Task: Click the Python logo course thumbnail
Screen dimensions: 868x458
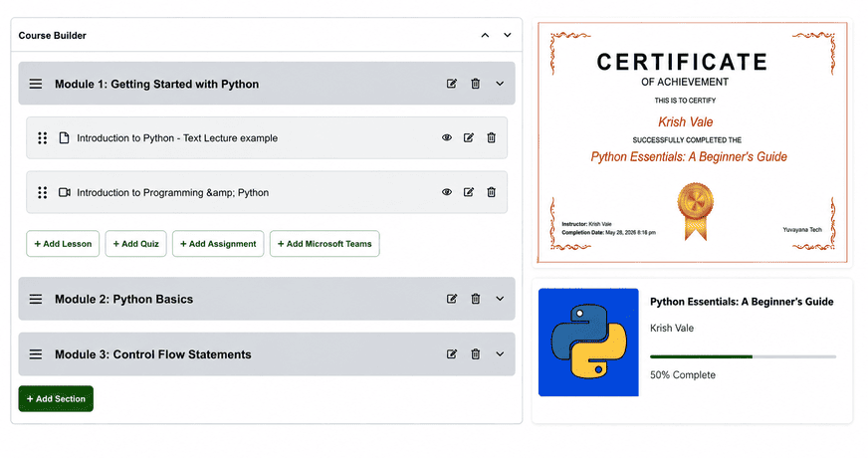Action: (588, 343)
